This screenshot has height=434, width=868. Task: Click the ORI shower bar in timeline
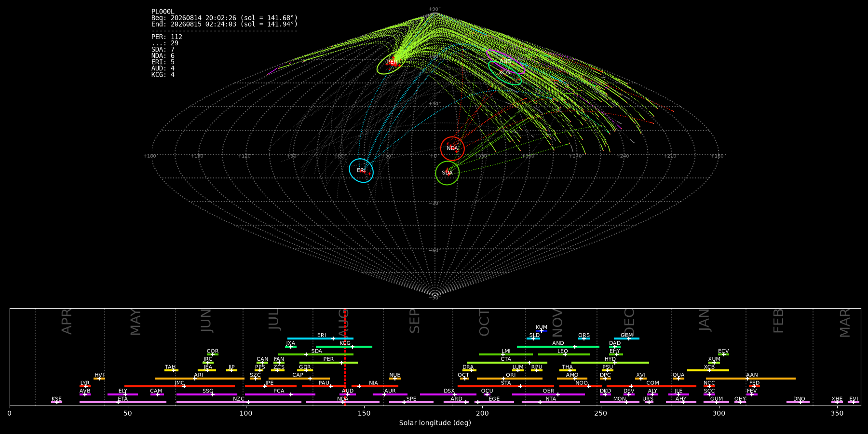click(510, 379)
